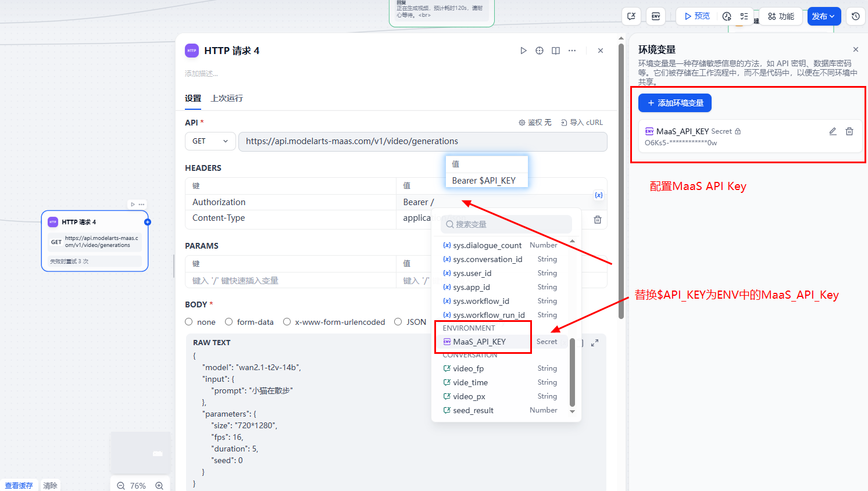Click the variable list scroll-down arrow
Image resolution: width=868 pixels, height=491 pixels.
(x=572, y=411)
